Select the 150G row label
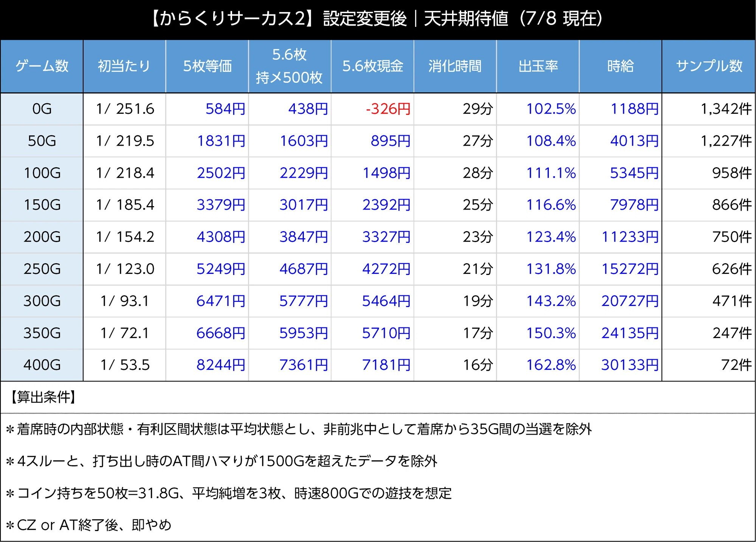The image size is (756, 542). pos(42,205)
